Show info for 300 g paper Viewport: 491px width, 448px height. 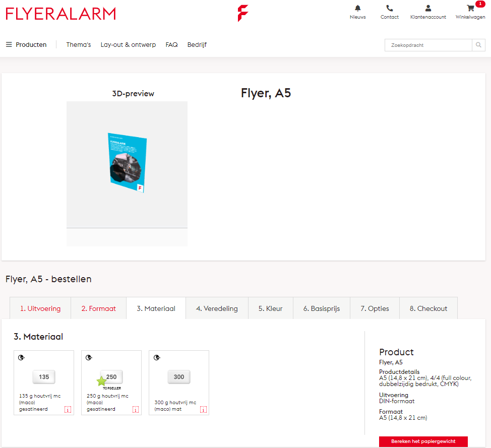[x=203, y=410]
